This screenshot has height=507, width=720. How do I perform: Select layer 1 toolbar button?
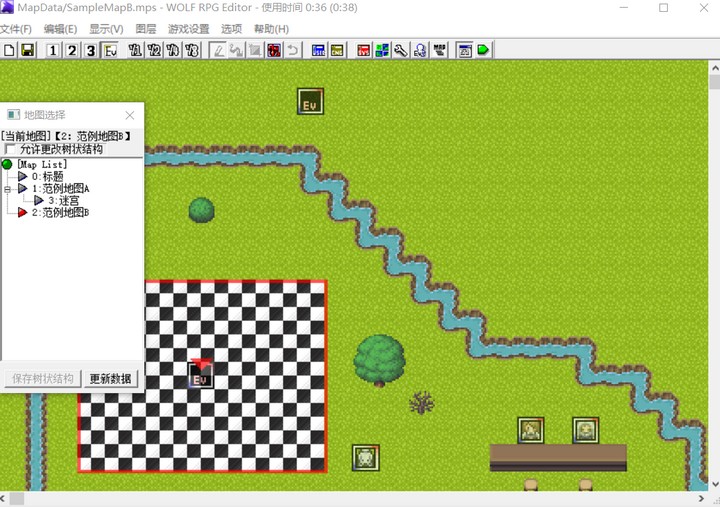pyautogui.click(x=53, y=50)
